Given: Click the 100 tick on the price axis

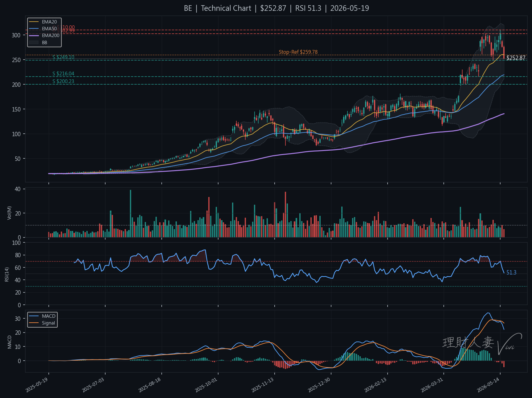Looking at the screenshot, I should tap(16, 134).
